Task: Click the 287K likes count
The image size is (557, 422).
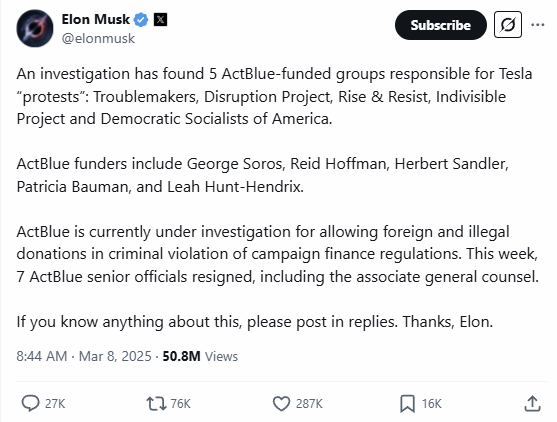Action: 309,404
